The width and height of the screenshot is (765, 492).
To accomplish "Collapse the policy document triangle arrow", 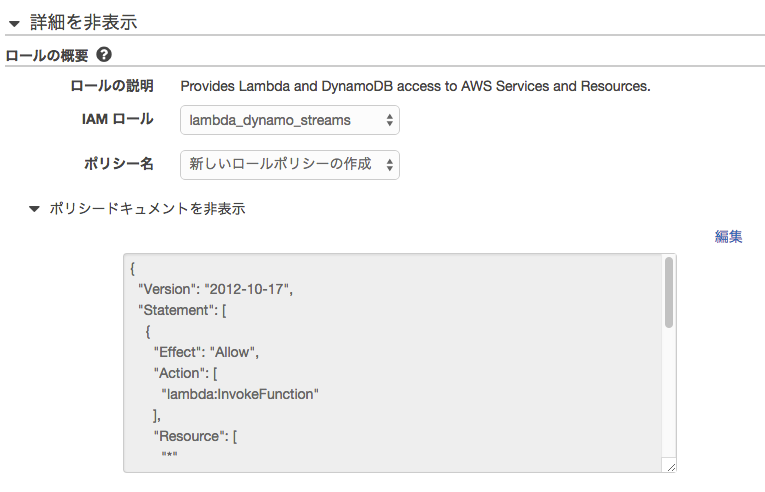I will [x=34, y=209].
